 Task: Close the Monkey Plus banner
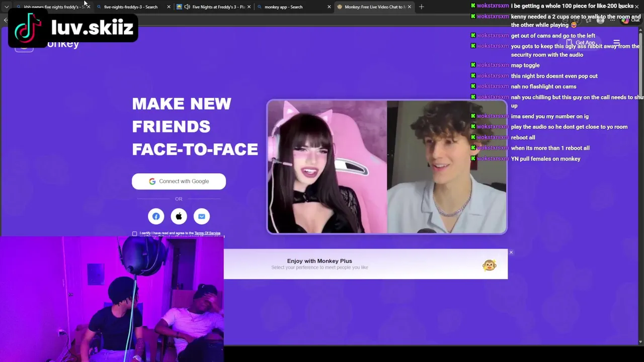[511, 252]
